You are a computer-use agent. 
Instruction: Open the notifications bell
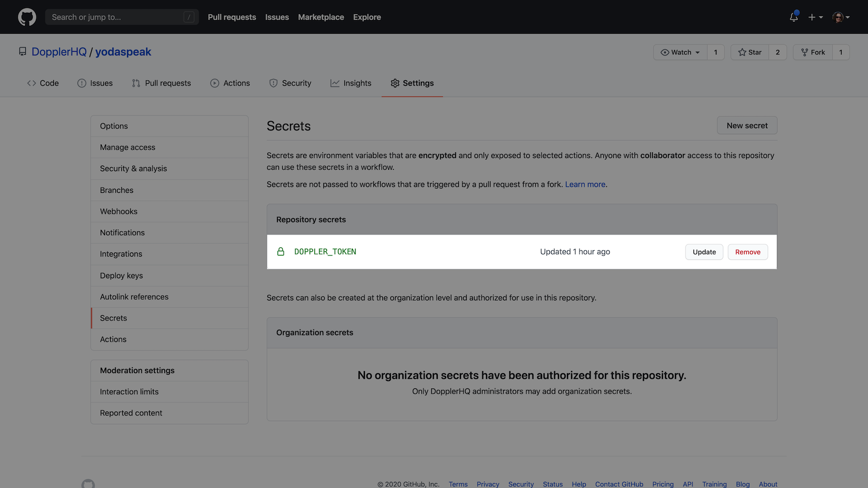tap(794, 17)
